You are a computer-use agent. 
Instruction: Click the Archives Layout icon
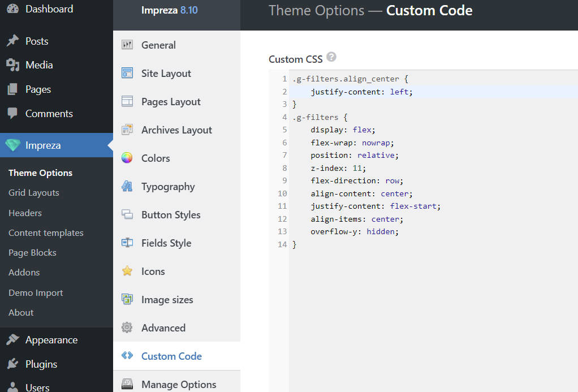click(x=127, y=130)
